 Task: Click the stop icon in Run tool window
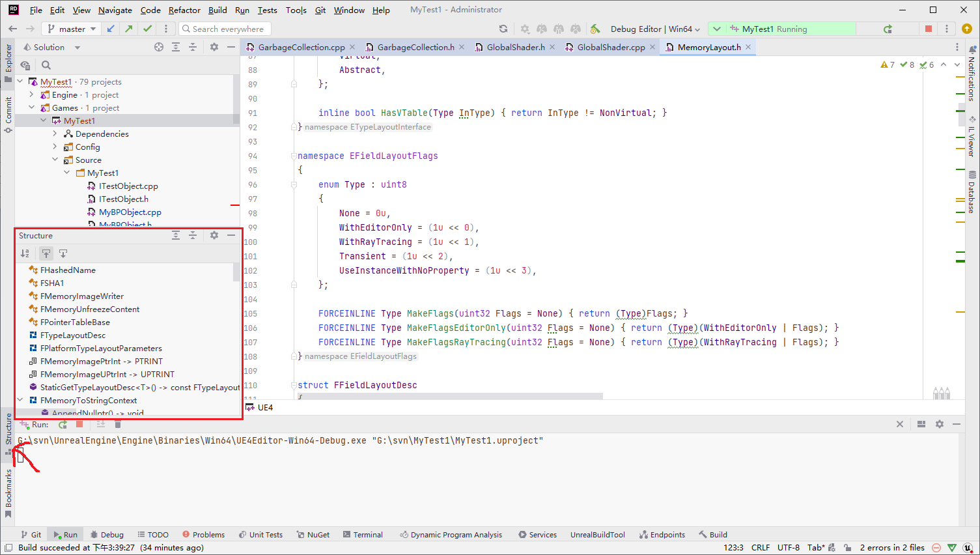click(79, 425)
